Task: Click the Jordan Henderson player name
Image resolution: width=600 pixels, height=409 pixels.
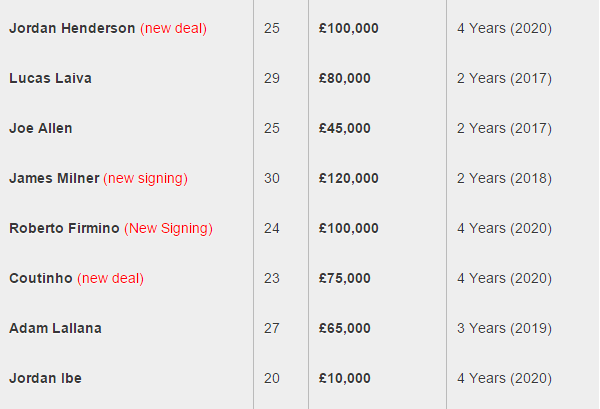Action: click(x=72, y=28)
